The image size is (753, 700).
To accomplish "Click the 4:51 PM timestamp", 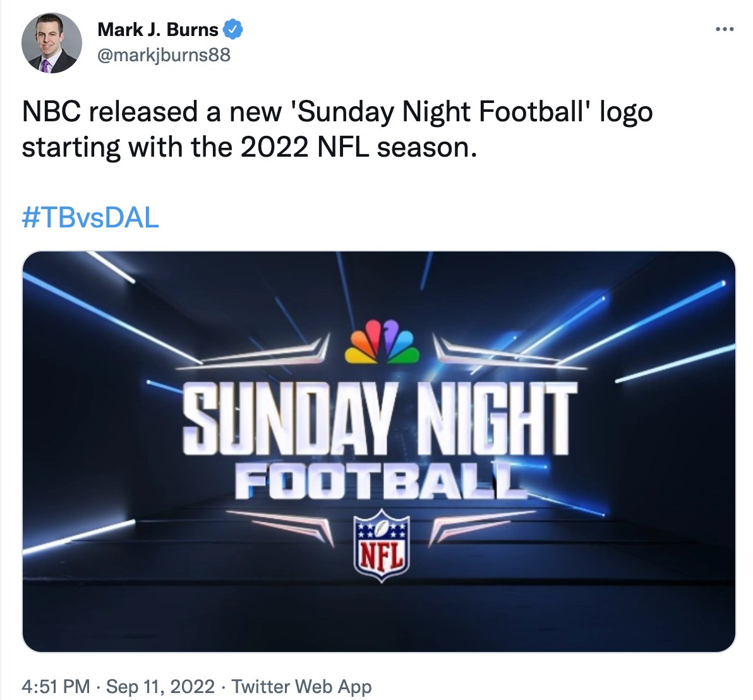I will click(56, 686).
